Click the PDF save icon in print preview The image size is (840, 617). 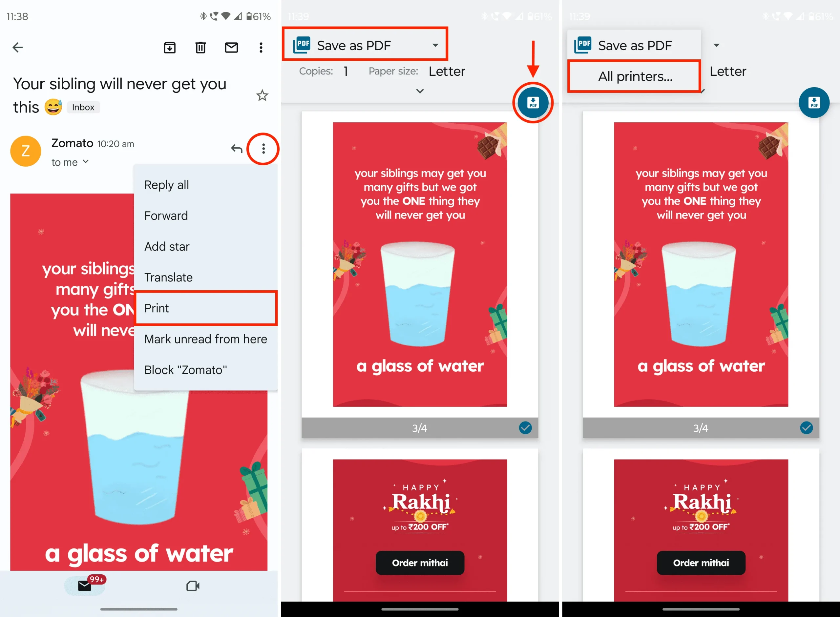click(535, 102)
